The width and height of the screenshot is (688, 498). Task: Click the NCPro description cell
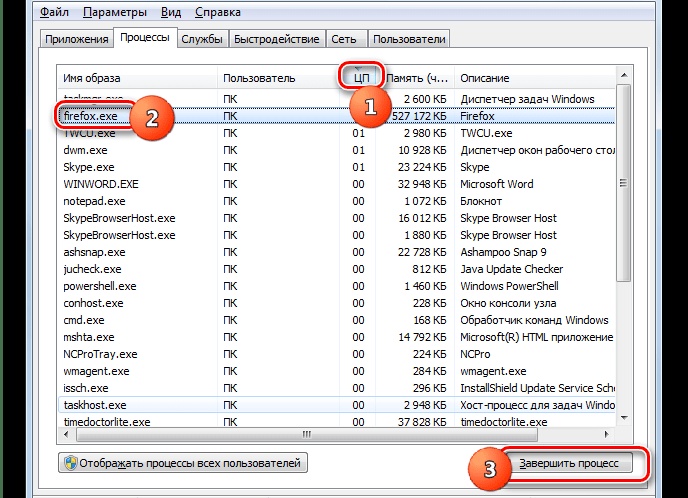click(x=475, y=355)
